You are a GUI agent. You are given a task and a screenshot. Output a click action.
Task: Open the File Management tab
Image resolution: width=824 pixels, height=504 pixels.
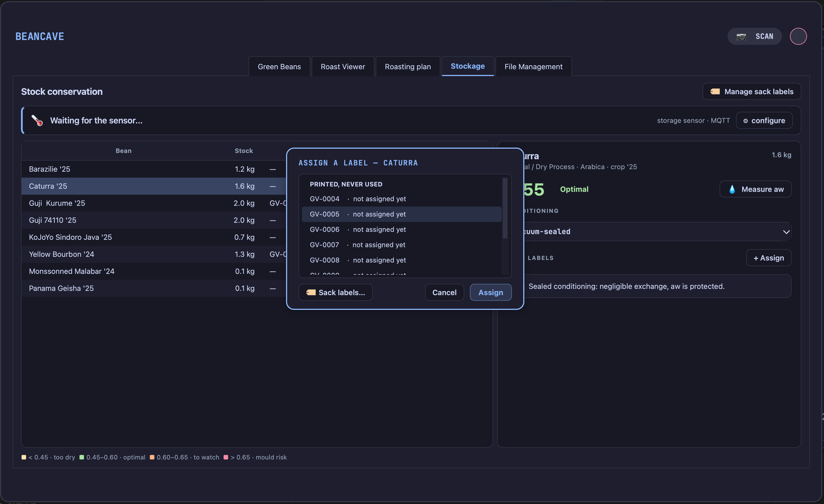tap(533, 67)
